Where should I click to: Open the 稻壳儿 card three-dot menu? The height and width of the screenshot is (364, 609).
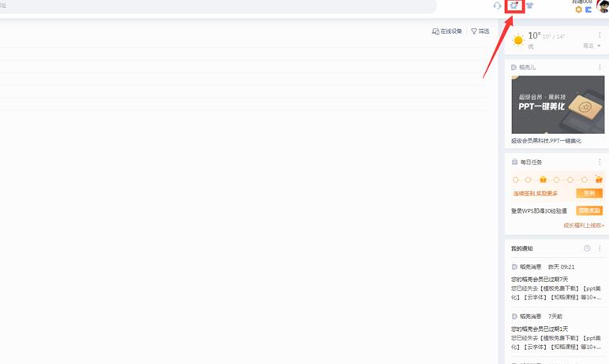[600, 67]
